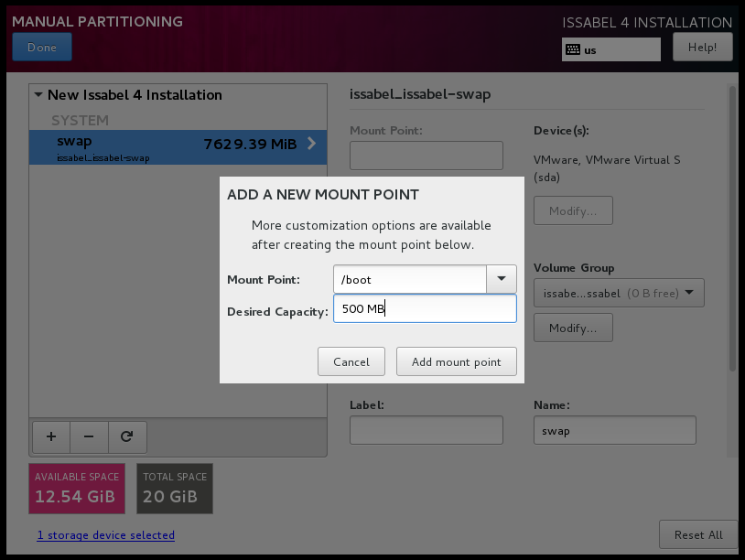Click Reset All button
The height and width of the screenshot is (560, 745).
coord(696,534)
